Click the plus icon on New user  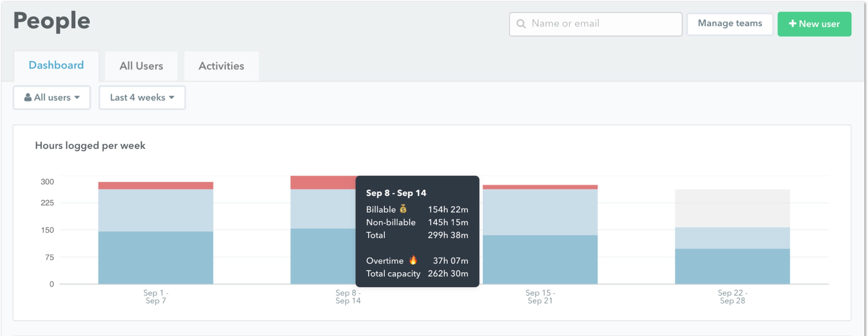pyautogui.click(x=793, y=23)
